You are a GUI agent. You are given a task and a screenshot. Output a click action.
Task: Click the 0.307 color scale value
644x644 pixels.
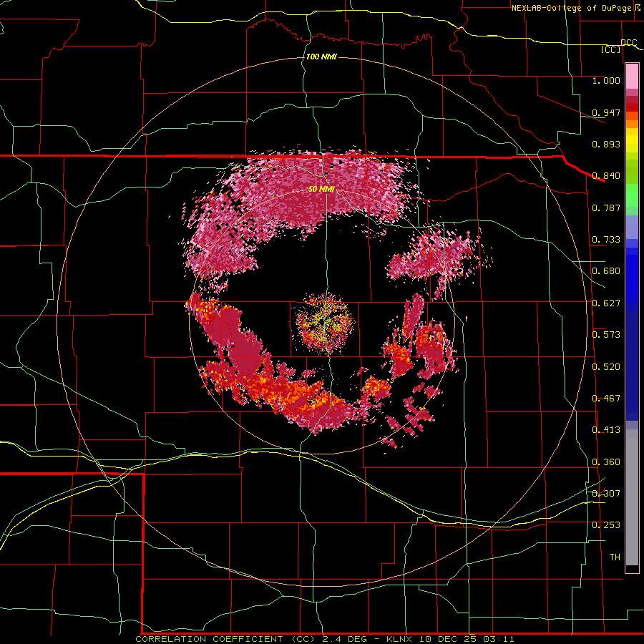coord(606,493)
